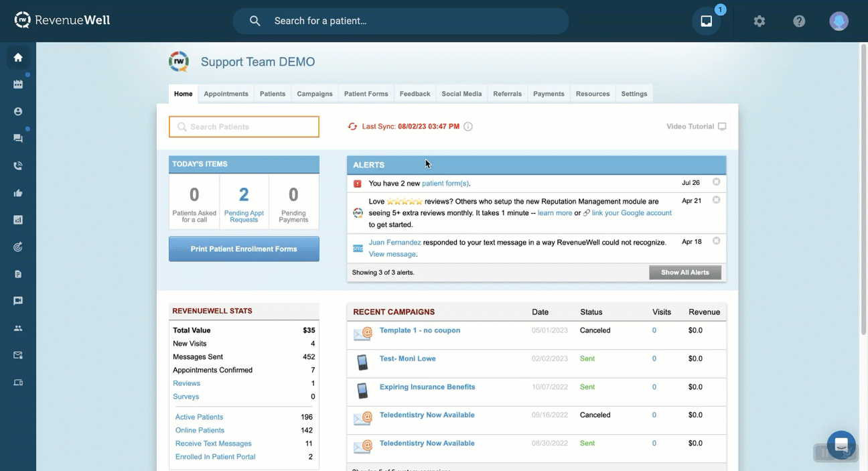This screenshot has width=868, height=471.
Task: Dismiss the Reputation Management reviews alert
Action: pos(717,200)
